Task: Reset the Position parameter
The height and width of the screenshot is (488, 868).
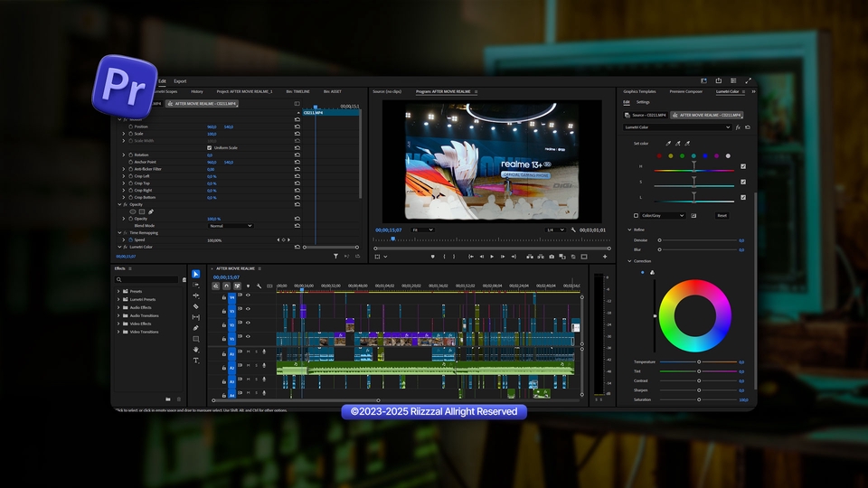Action: click(x=297, y=127)
